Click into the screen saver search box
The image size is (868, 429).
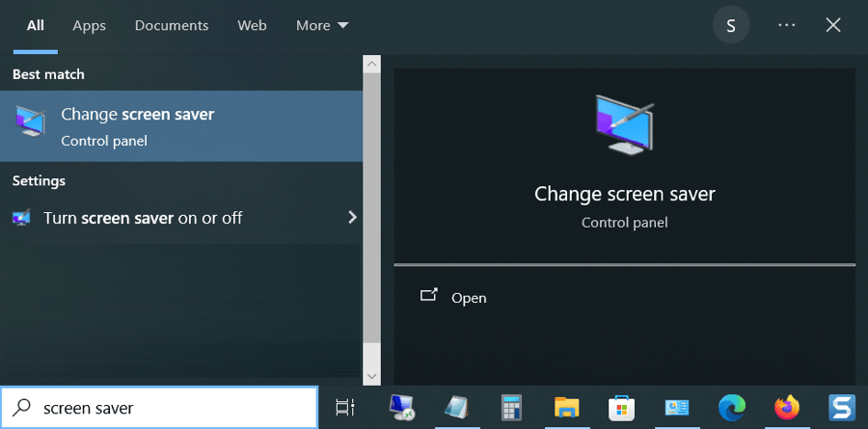(x=159, y=408)
